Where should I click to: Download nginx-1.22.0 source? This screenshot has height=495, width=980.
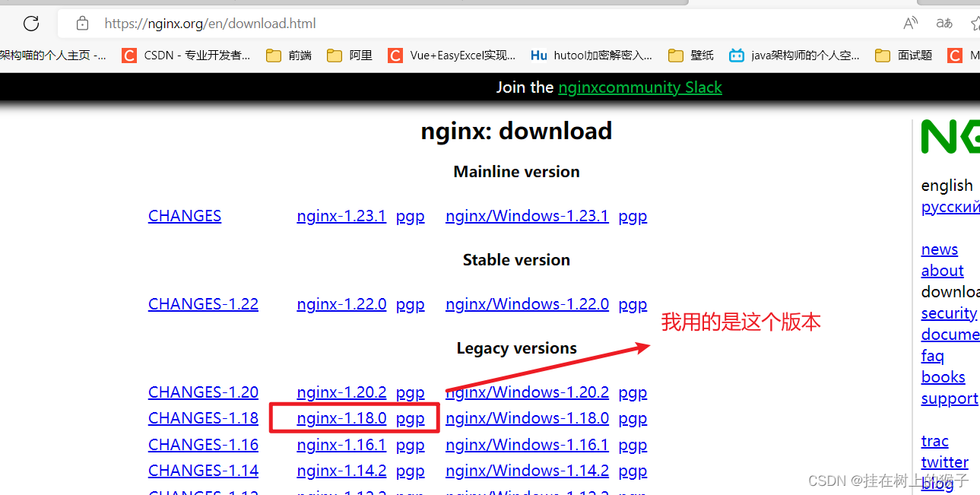(x=341, y=304)
